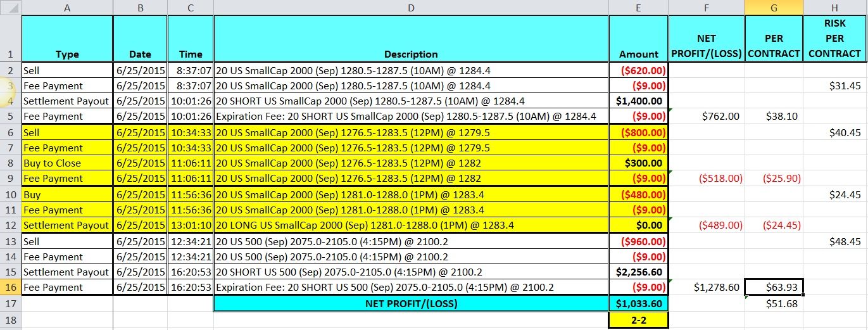Click the PER CONTRACT header cell
This screenshot has width=868, height=330.
click(774, 38)
